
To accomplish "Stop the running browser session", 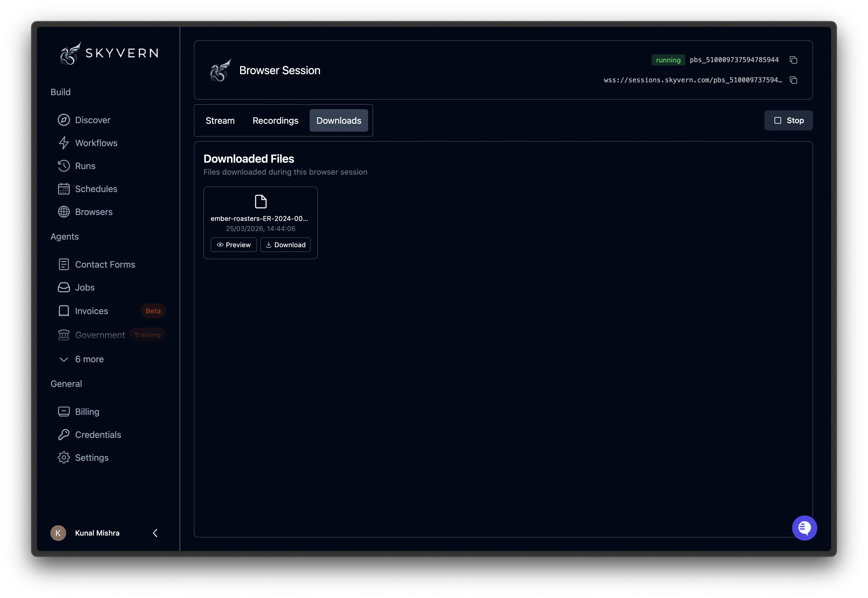I will tap(788, 120).
